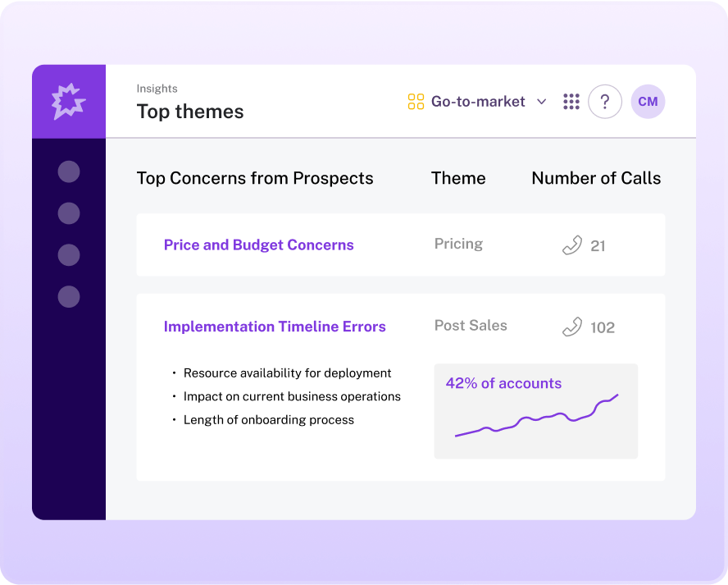Image resolution: width=728 pixels, height=585 pixels.
Task: Open the nine-dot apps grid
Action: (x=571, y=101)
